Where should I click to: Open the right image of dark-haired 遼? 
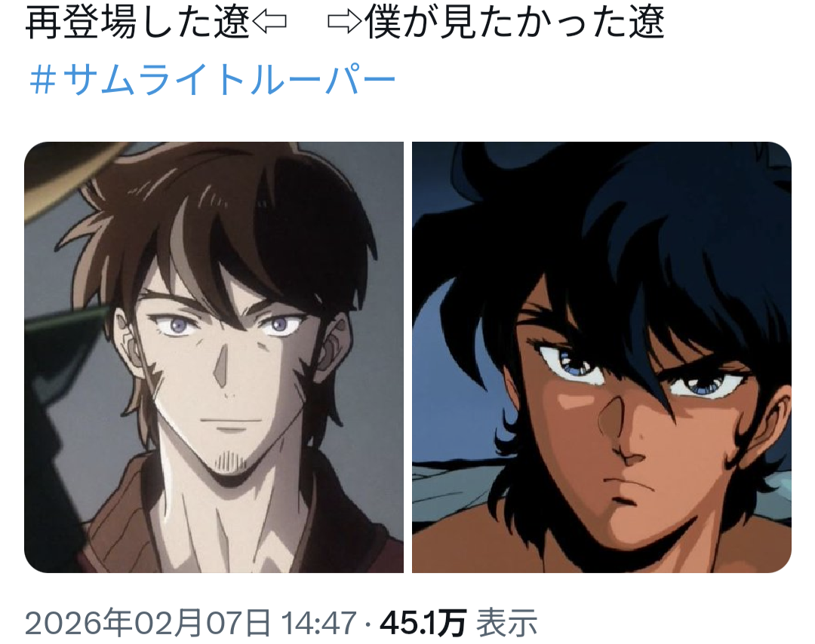coord(601,357)
